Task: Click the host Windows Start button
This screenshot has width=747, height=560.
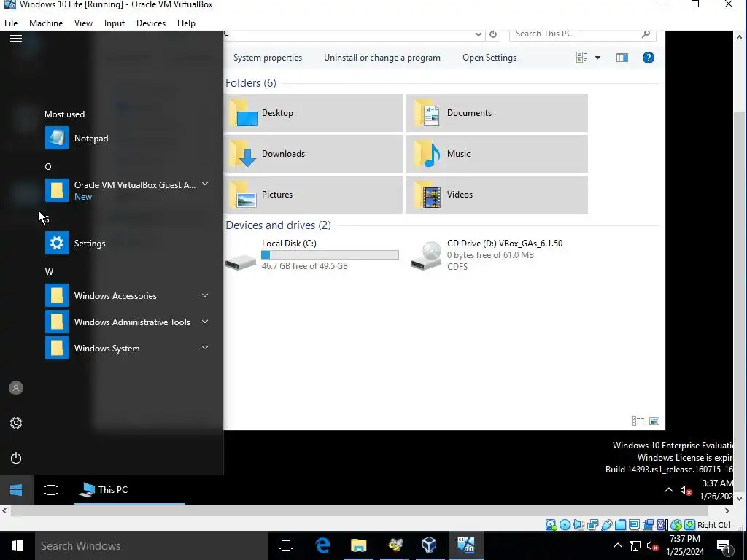Action: (18, 545)
